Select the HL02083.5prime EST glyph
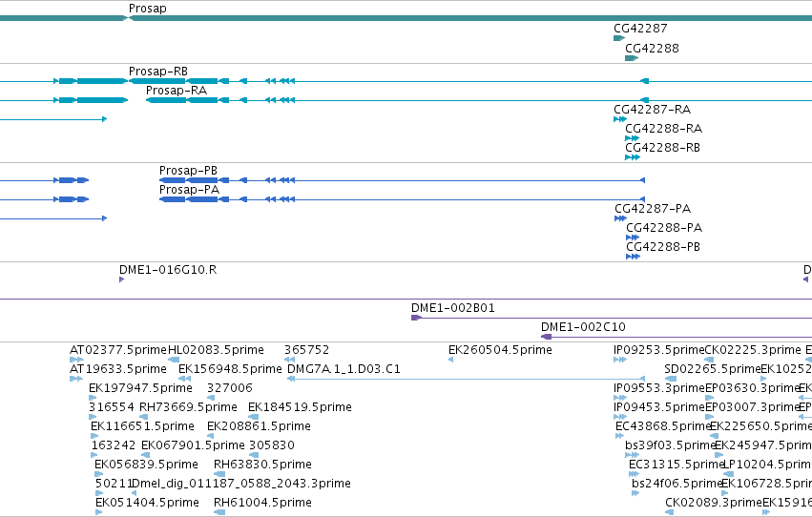Screen dimensions: 812x517 174,360
